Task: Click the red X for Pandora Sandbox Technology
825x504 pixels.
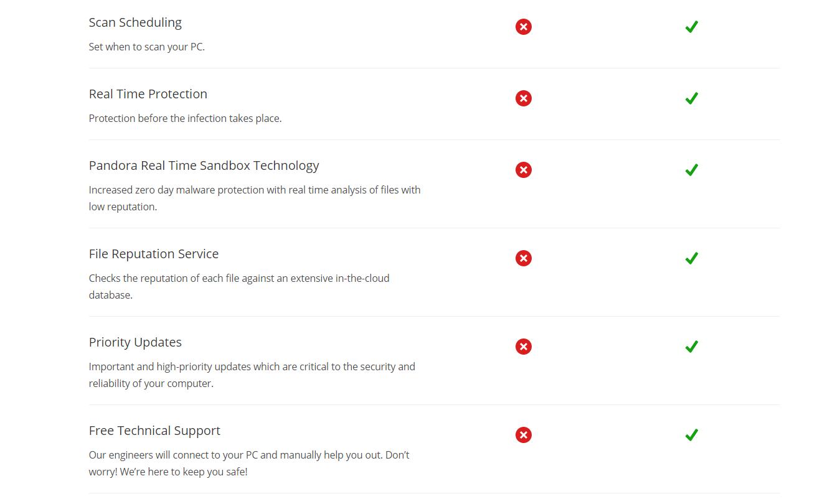Action: point(523,170)
